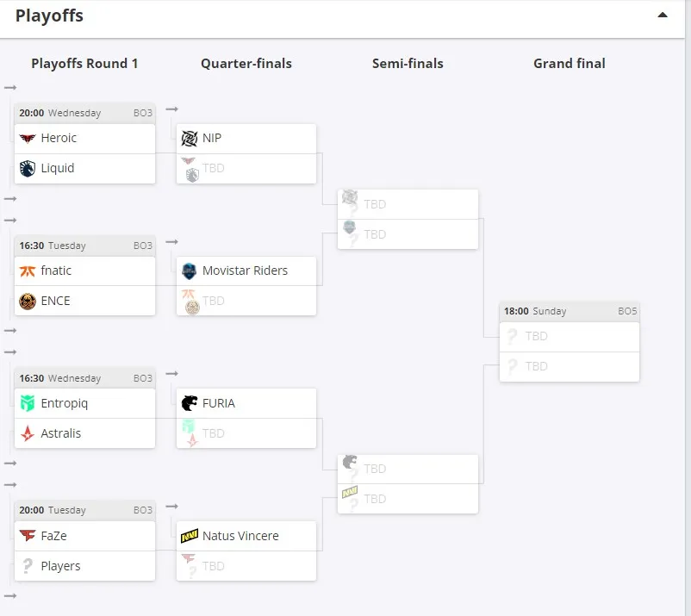
Task: Click the FURIA panther logo
Action: [190, 403]
